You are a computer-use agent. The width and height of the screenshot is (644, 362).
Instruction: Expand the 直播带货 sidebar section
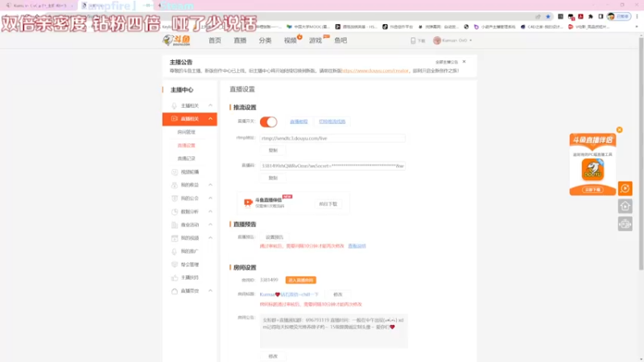(210, 290)
